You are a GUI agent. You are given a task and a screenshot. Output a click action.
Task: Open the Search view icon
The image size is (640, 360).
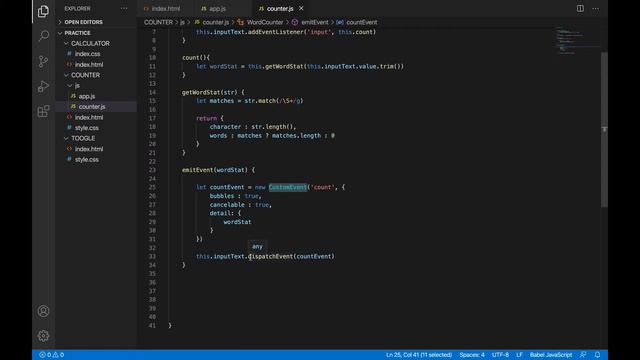[x=43, y=36]
